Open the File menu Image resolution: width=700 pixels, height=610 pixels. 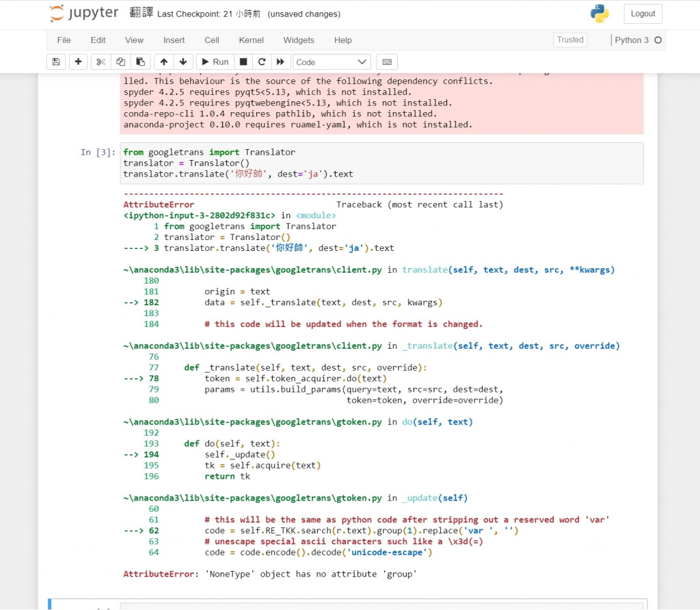[64, 40]
